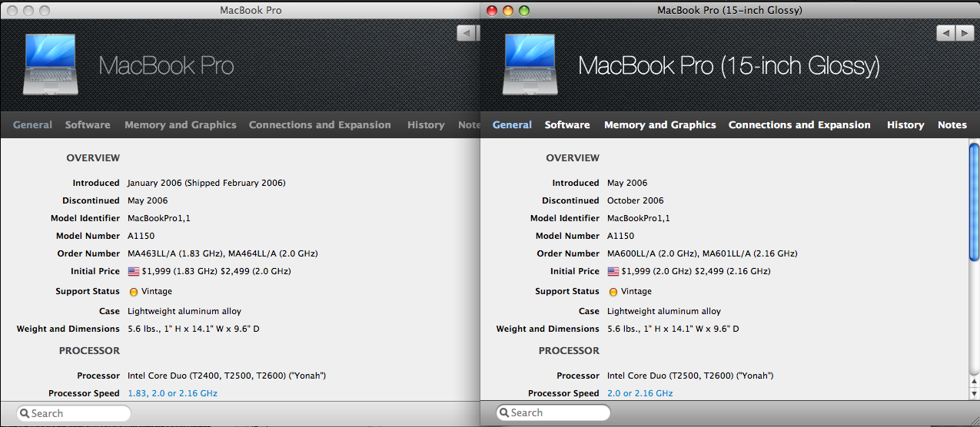Switch to Memory and Graphics in 15-inch Glossy window

coord(660,124)
